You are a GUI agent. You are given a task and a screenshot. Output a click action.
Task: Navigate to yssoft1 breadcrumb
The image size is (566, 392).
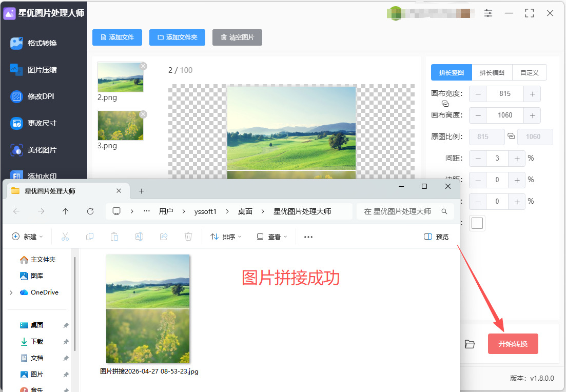coord(205,211)
